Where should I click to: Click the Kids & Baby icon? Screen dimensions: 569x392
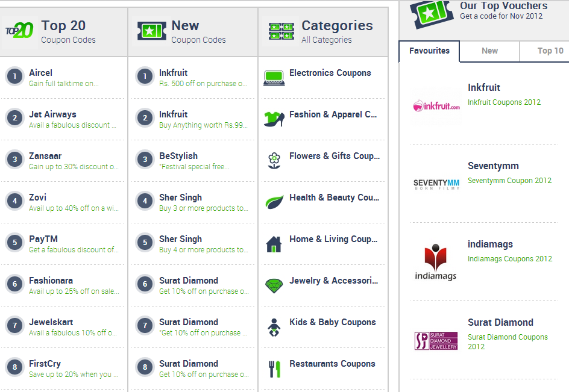tap(274, 327)
